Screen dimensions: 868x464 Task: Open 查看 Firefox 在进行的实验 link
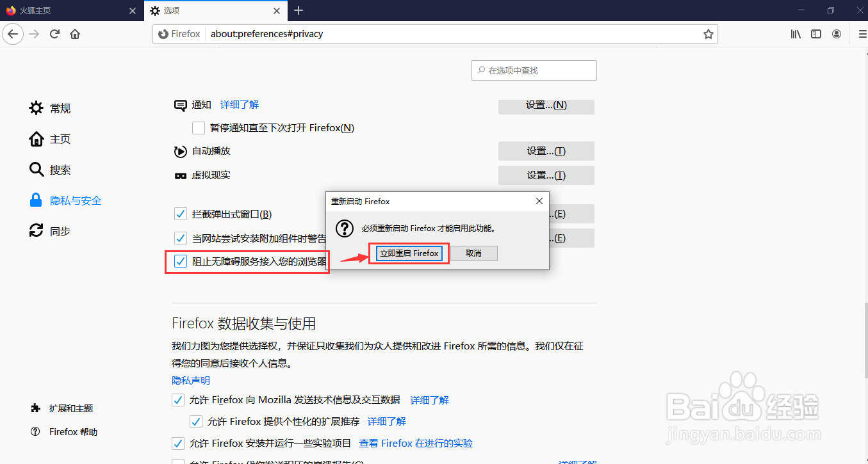click(416, 444)
